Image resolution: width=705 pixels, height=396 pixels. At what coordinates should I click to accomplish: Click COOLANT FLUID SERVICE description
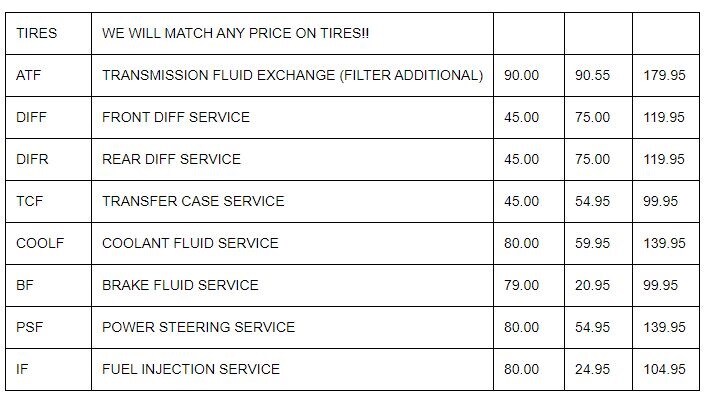click(x=292, y=243)
